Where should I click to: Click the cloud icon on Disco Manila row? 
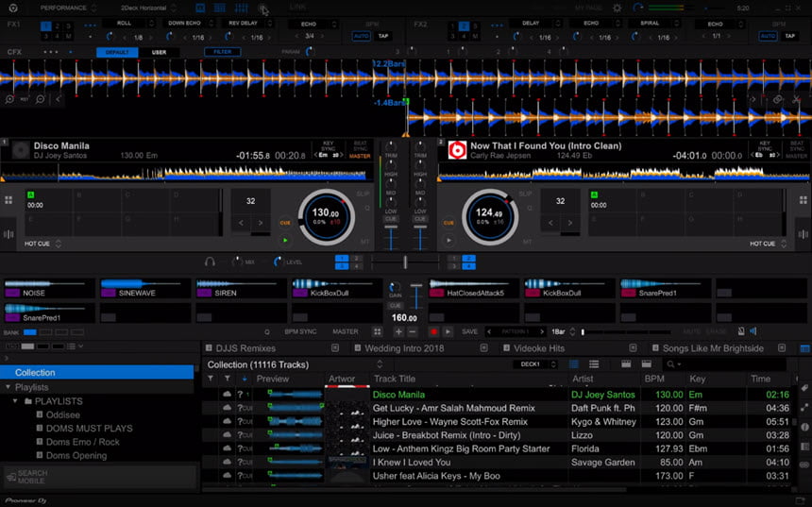point(227,394)
